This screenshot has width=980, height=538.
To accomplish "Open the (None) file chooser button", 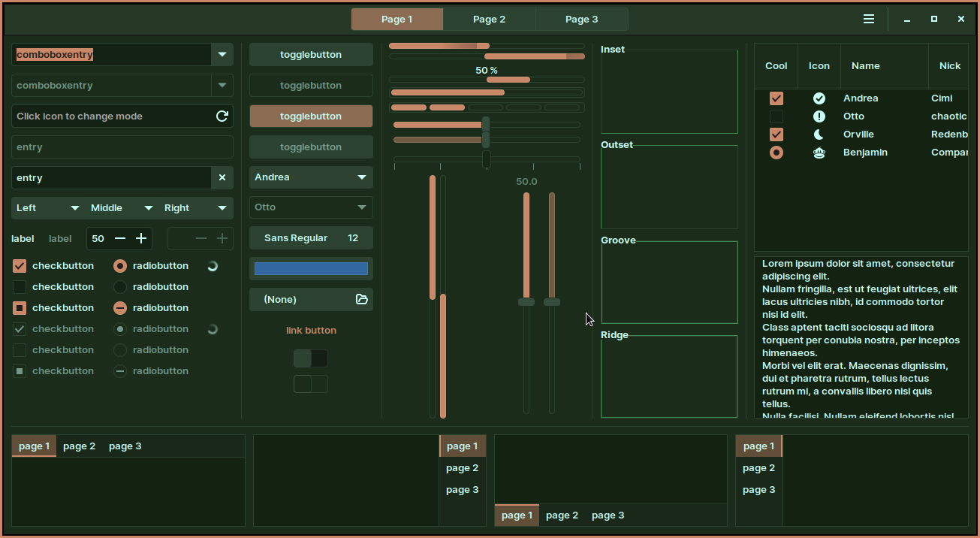I will (x=311, y=299).
